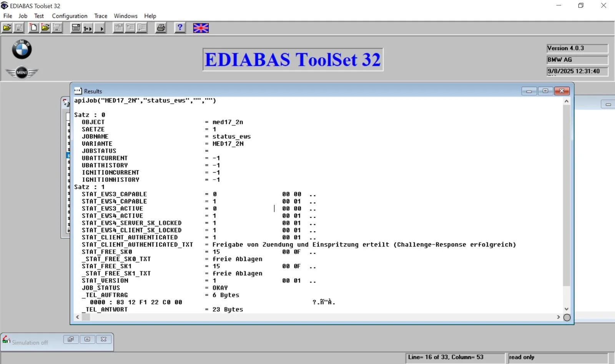Image resolution: width=615 pixels, height=364 pixels.
Task: Run job once with the 1x play icon
Action: [x=88, y=28]
